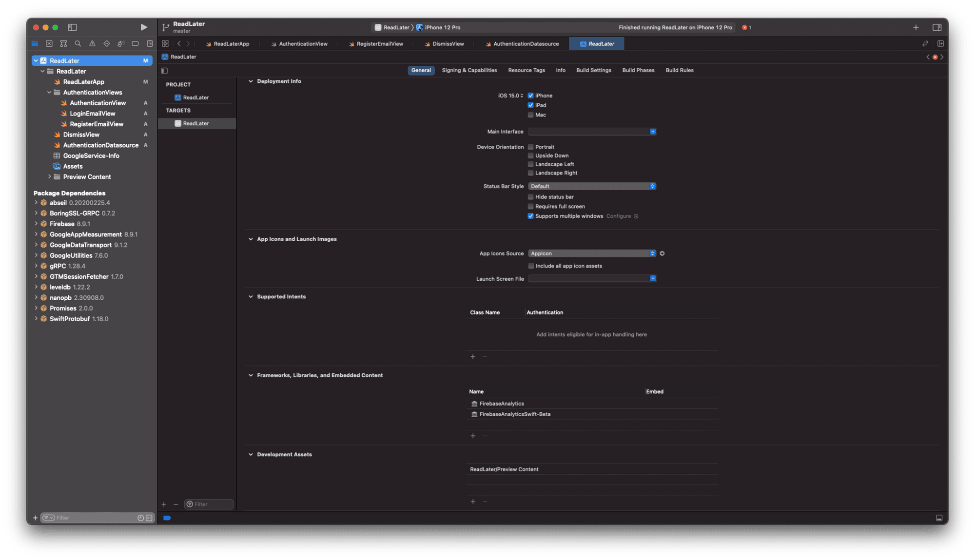Hide the project and targets list
975x560 pixels.
(x=165, y=71)
